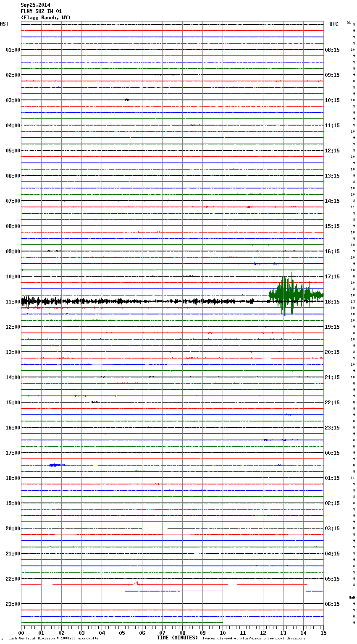Viewport: 357px width, 644px height.
Task: Click the 12:15 UTC time label
Action: (332, 151)
